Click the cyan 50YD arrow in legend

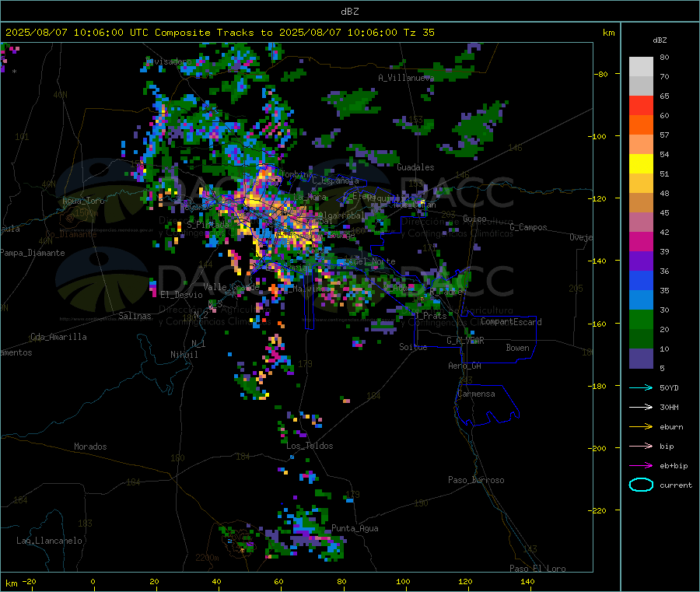(x=641, y=387)
